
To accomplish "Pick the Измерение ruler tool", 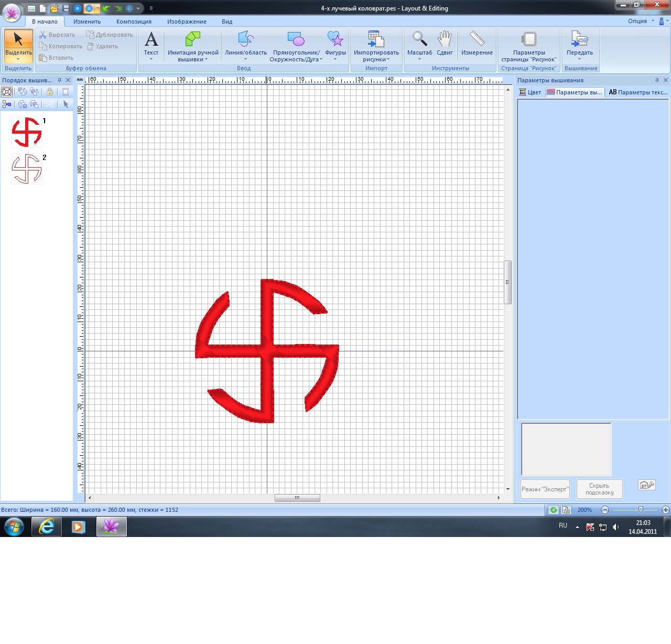I will coord(477,43).
